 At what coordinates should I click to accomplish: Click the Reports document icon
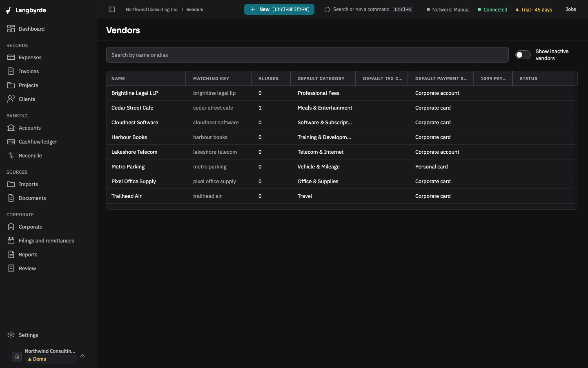click(x=11, y=254)
